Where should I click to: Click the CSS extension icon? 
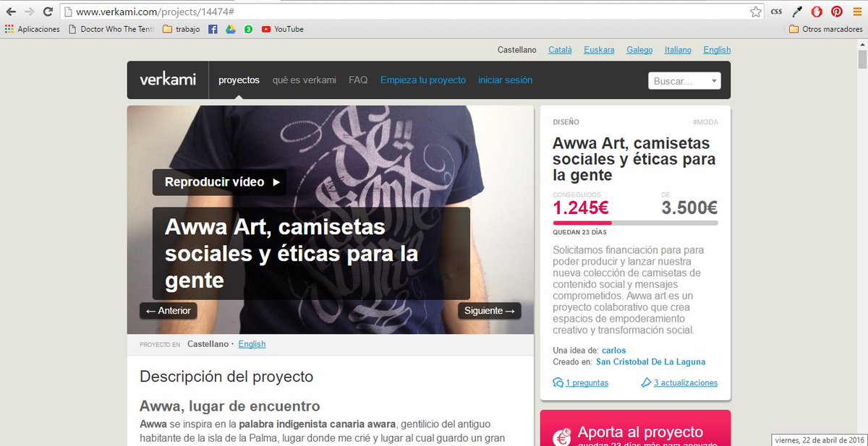coord(776,11)
